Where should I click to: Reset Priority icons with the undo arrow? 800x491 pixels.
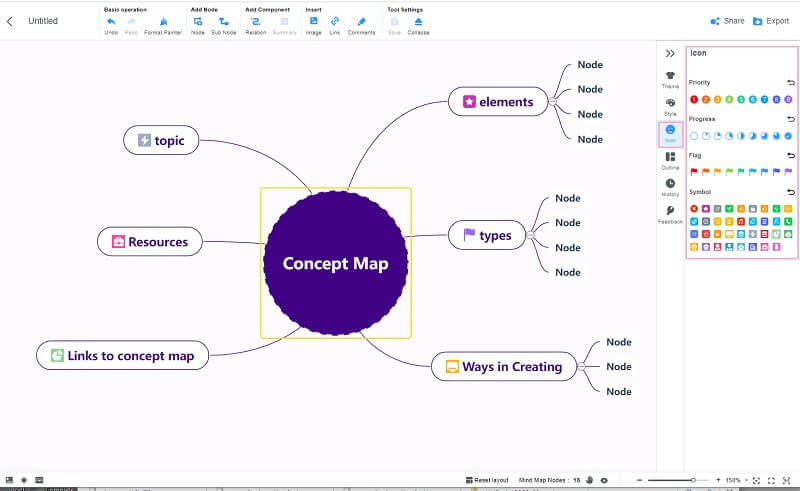[791, 82]
